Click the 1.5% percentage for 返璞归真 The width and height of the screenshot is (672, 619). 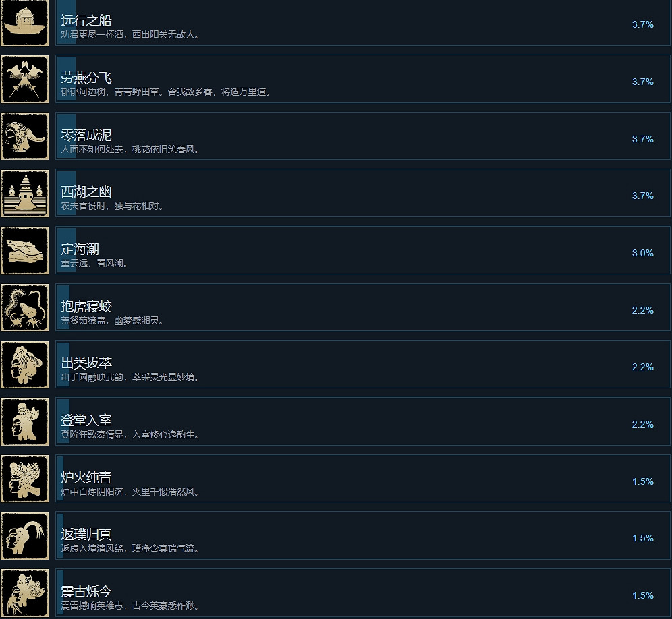click(642, 539)
